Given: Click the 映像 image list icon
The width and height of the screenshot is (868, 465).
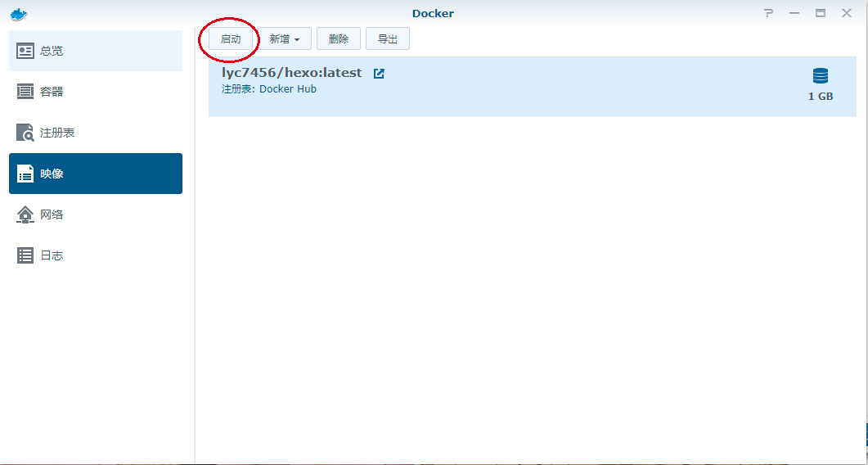Looking at the screenshot, I should click(25, 174).
